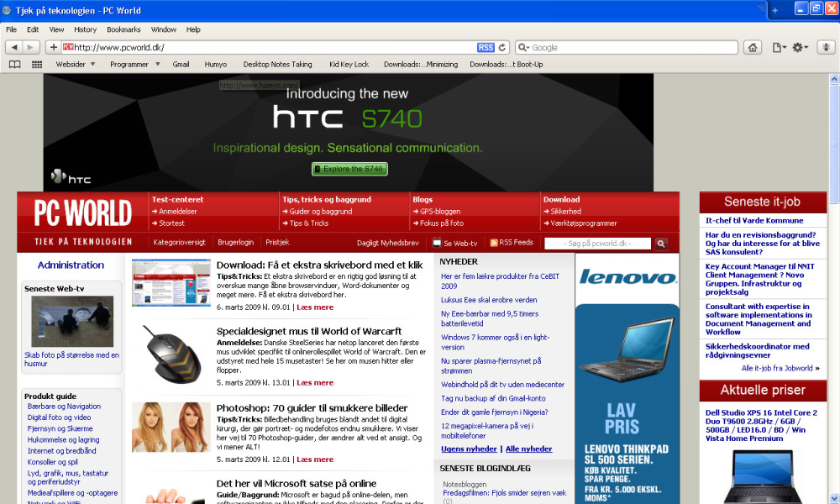Open the File menu
Screen dimensions: 840x504
[11, 29]
